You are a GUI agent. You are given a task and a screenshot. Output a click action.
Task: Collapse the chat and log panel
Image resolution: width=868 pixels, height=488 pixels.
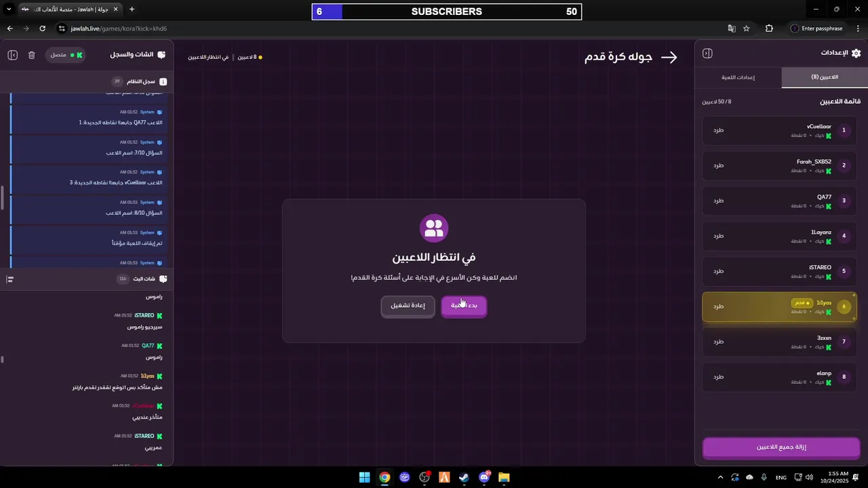[12, 55]
